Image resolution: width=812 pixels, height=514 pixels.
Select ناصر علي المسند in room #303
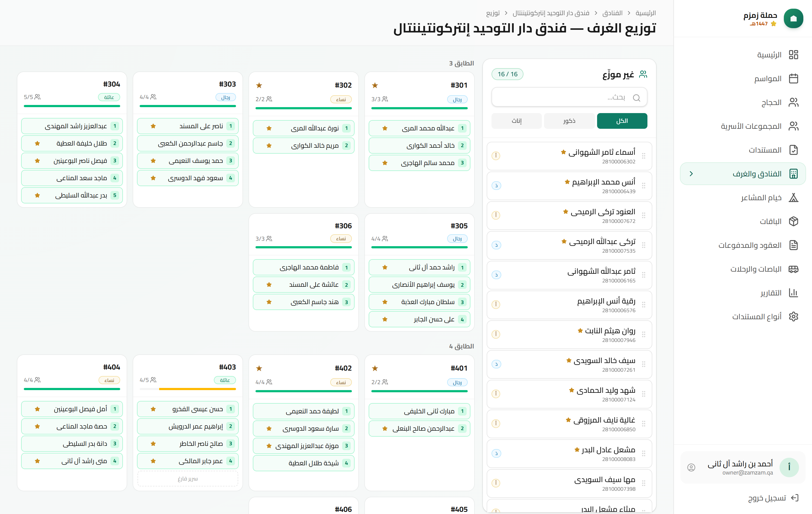[188, 126]
